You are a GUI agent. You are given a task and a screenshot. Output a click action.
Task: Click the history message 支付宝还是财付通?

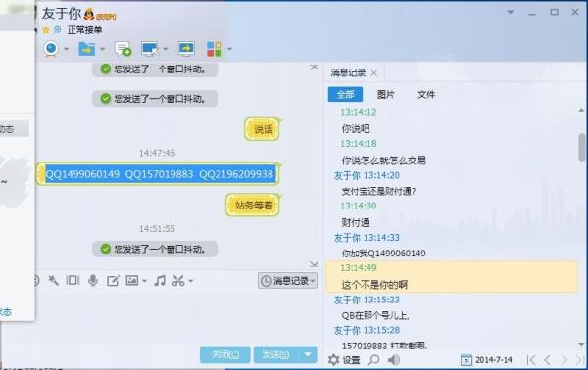[378, 192]
